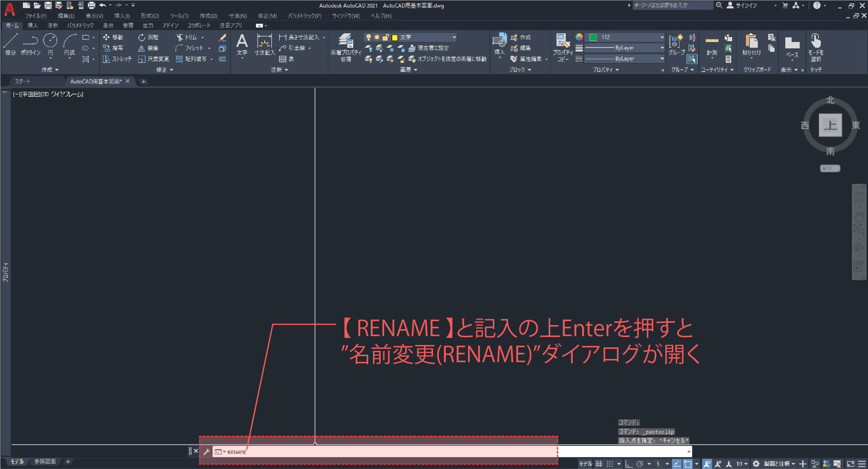The width and height of the screenshot is (868, 469).
Task: Click サインイン (Sign in) button
Action: click(x=746, y=5)
